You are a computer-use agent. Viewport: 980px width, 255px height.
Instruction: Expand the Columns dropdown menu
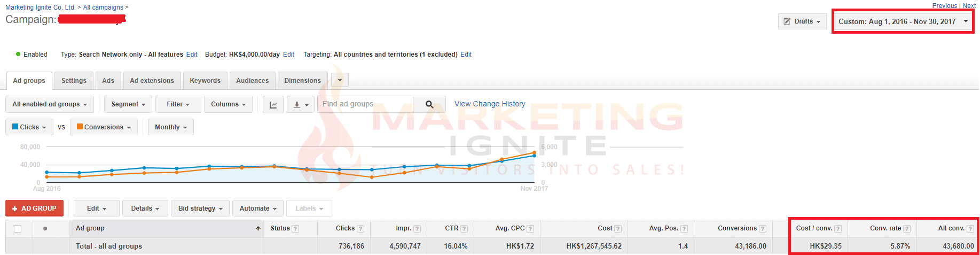(x=228, y=104)
